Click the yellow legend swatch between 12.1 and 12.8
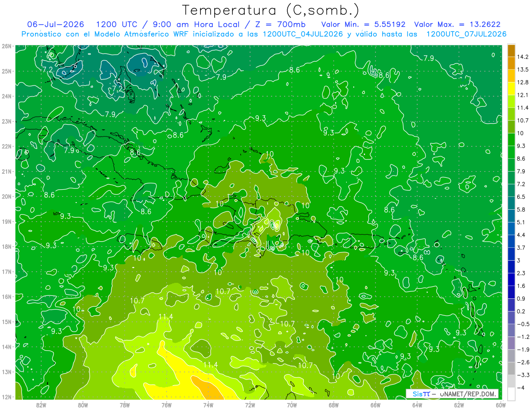This screenshot has width=532, height=411. 511,89
